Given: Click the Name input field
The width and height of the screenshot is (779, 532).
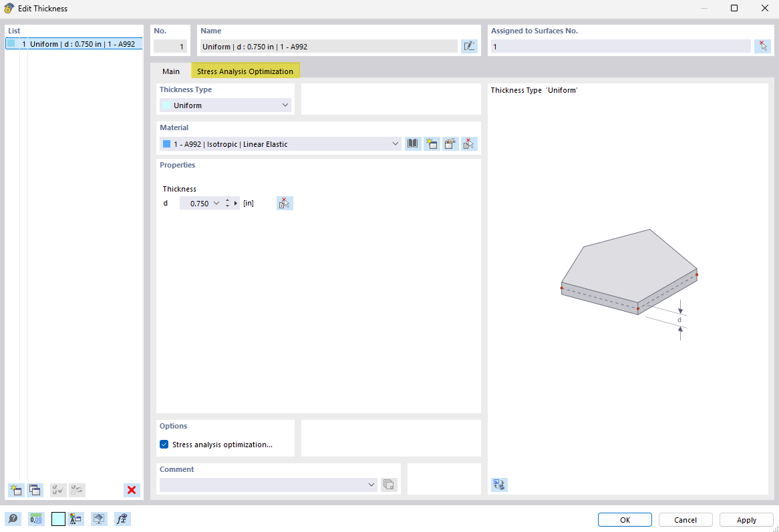Looking at the screenshot, I should pyautogui.click(x=329, y=46).
